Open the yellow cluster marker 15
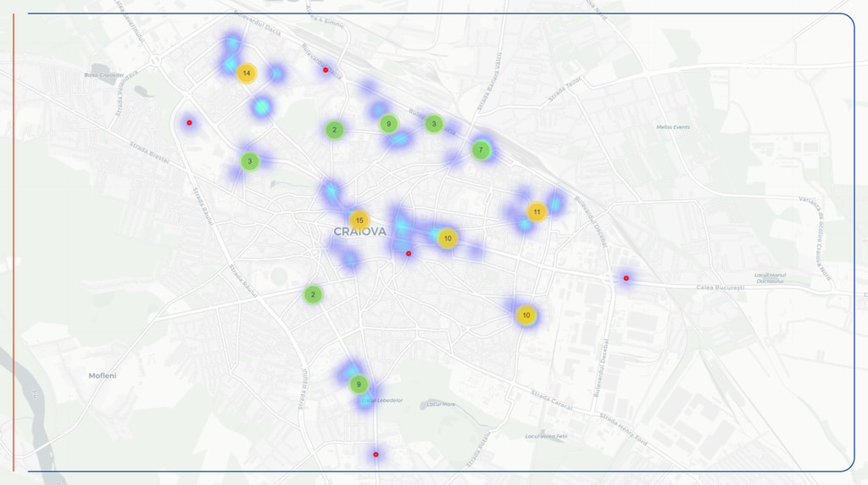 (x=359, y=220)
